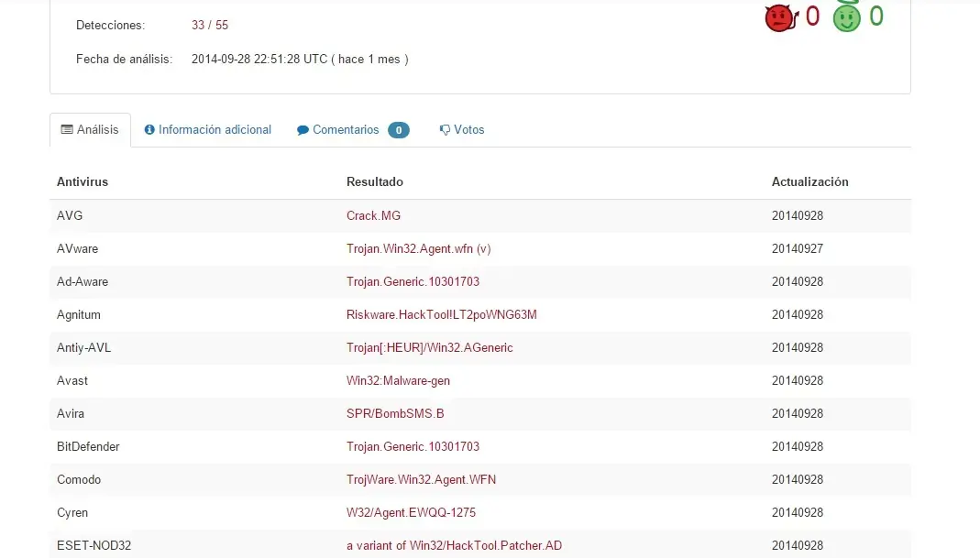This screenshot has height=558, width=980.
Task: Click the list icon beside Análisis
Action: point(67,129)
